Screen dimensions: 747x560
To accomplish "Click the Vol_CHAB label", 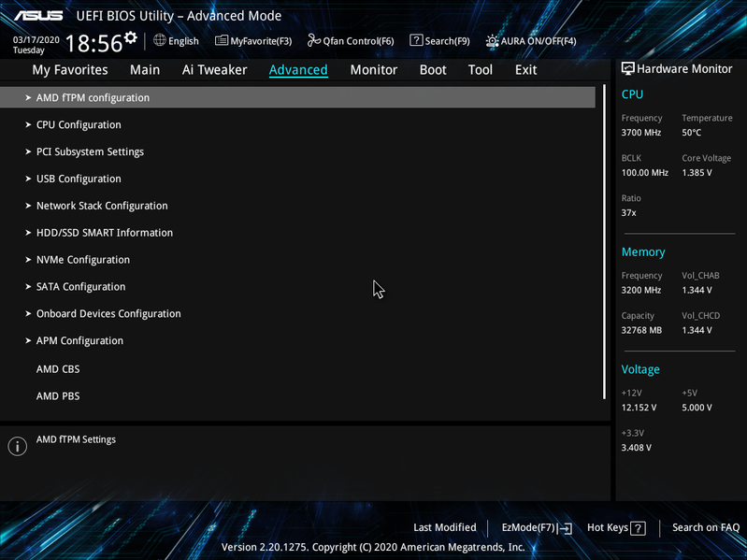I will (700, 276).
